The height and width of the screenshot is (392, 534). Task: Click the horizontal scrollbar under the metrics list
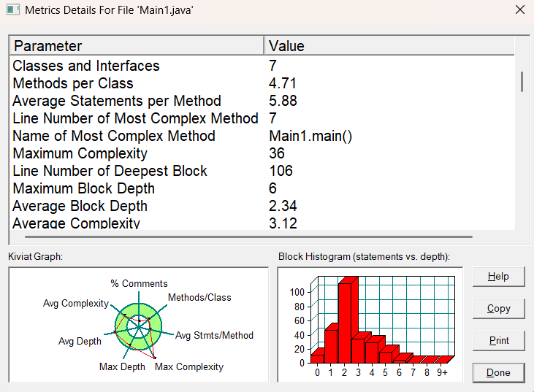pos(248,237)
